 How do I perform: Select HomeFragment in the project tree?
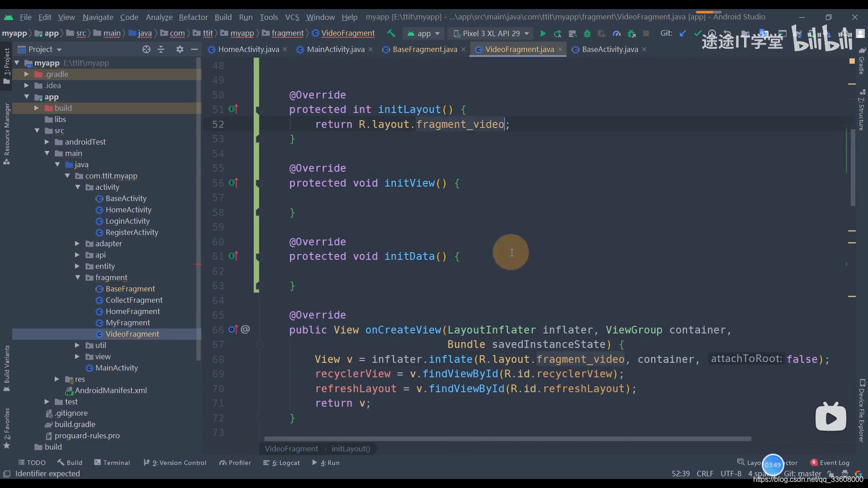pos(132,311)
